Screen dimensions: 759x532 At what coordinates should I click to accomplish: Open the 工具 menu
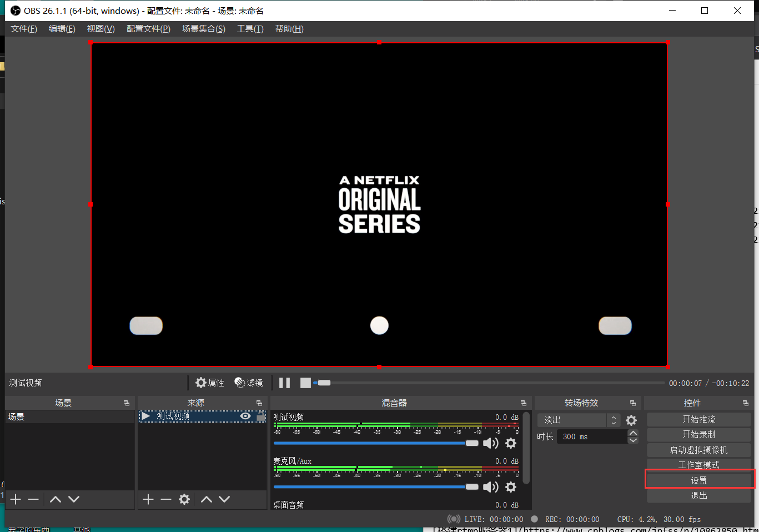[x=250, y=29]
